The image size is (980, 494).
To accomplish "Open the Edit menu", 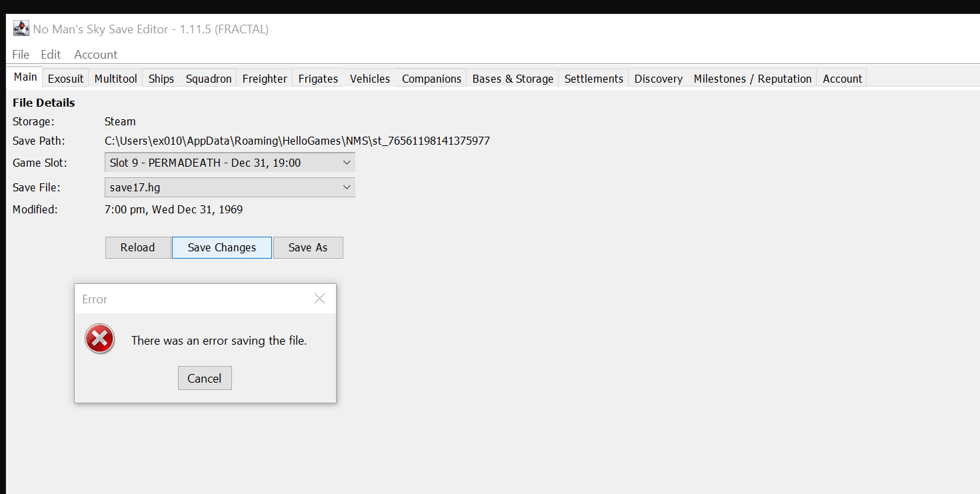I will pos(50,54).
